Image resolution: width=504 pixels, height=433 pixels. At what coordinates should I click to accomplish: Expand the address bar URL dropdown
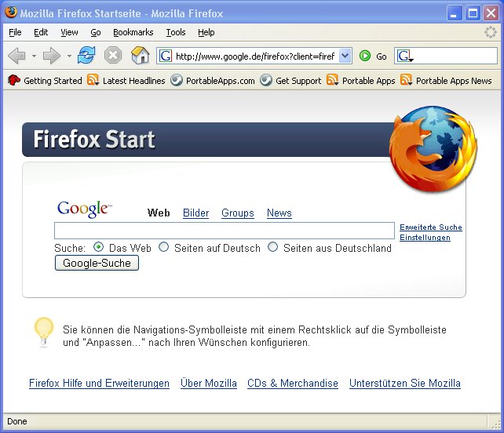point(345,56)
